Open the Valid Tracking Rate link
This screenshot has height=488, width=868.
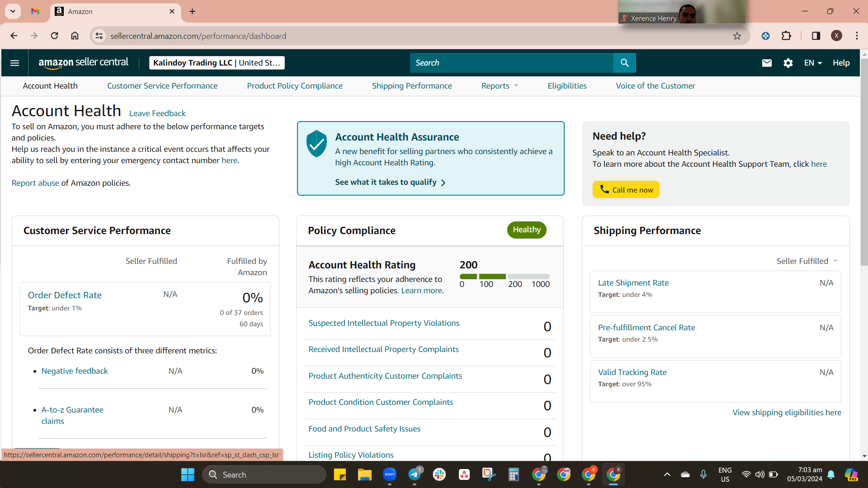tap(632, 372)
